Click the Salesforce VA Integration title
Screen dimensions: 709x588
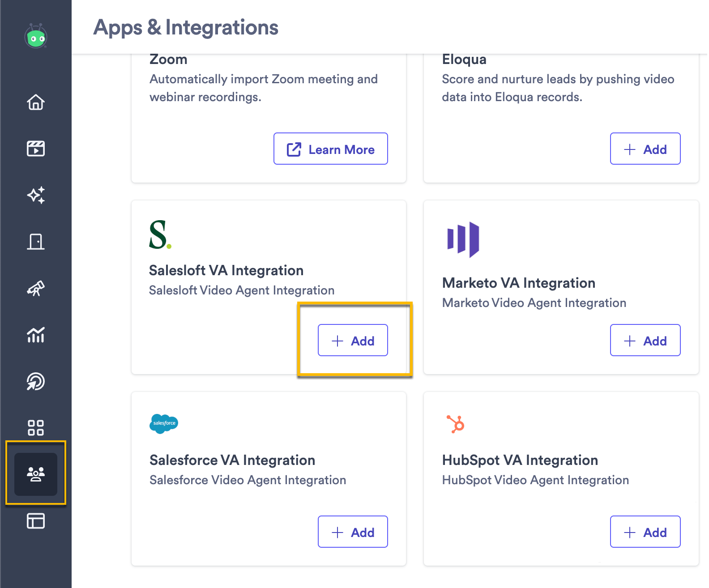click(x=232, y=460)
